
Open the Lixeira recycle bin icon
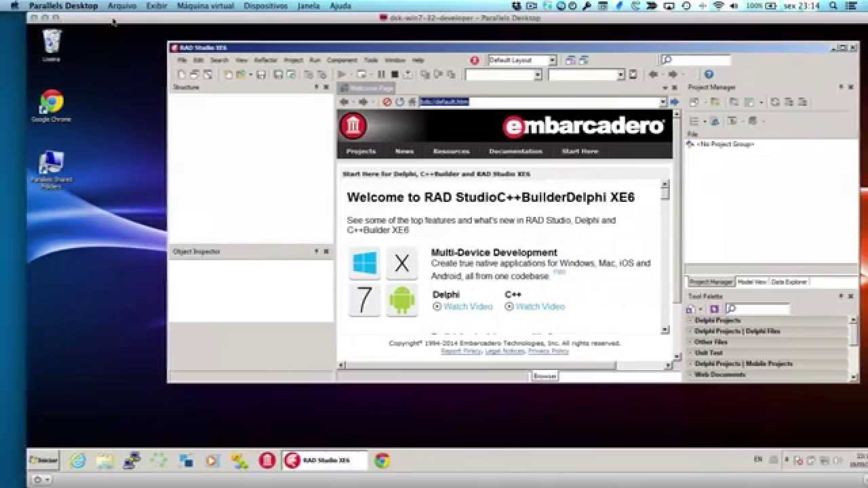52,46
